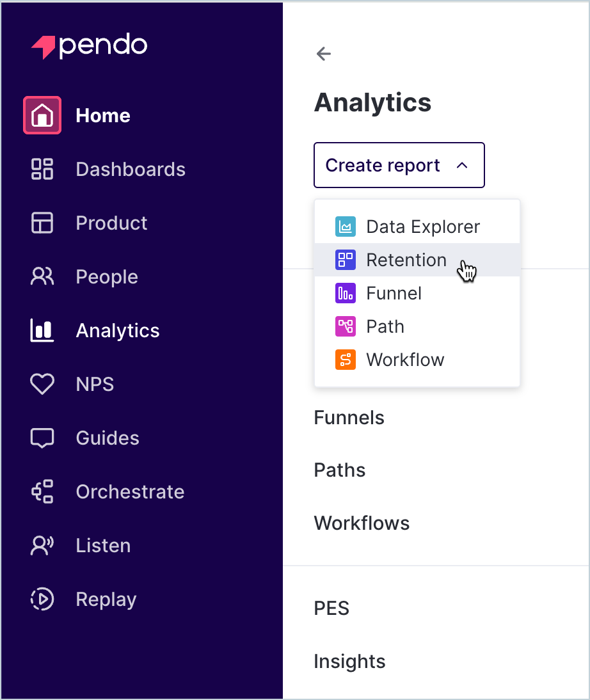
Task: Open the PES section link
Action: click(331, 608)
